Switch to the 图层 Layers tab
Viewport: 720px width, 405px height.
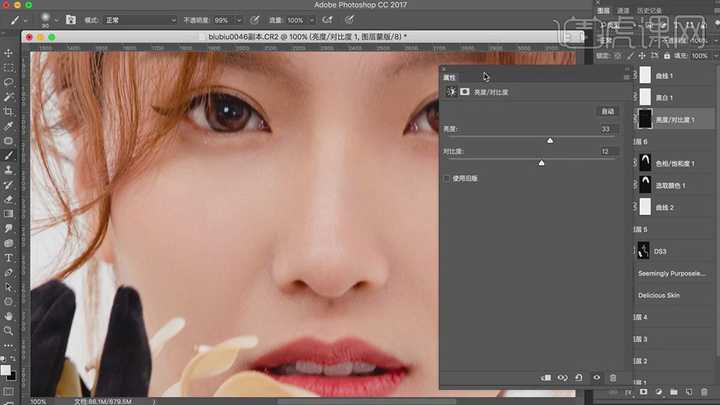click(x=603, y=11)
